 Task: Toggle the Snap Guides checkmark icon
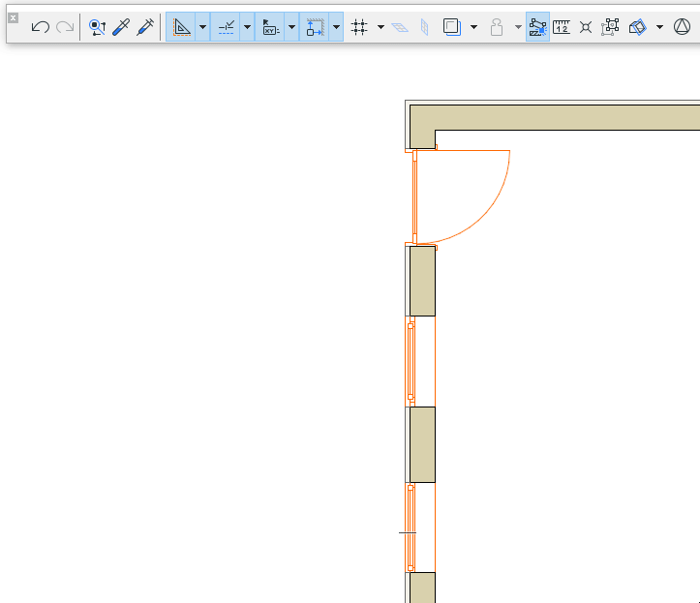(x=226, y=27)
